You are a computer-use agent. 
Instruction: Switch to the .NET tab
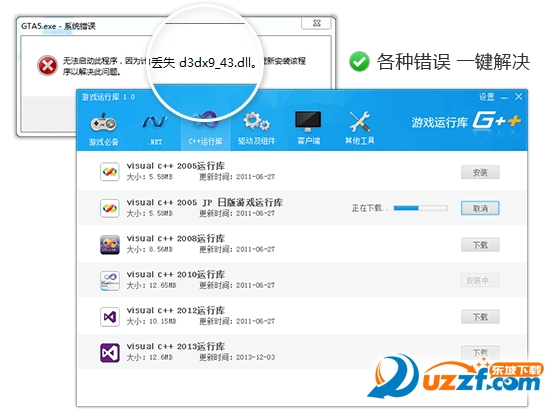pyautogui.click(x=155, y=129)
